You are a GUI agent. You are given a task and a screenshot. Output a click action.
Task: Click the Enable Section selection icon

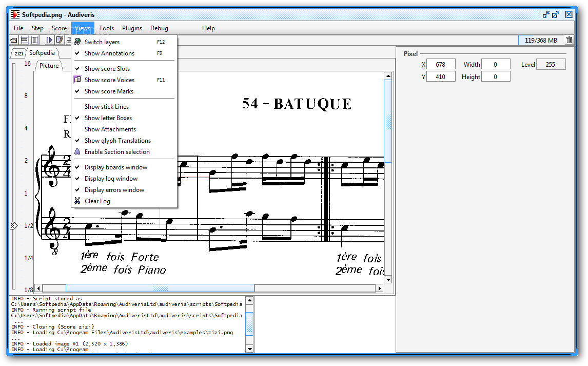(x=77, y=151)
